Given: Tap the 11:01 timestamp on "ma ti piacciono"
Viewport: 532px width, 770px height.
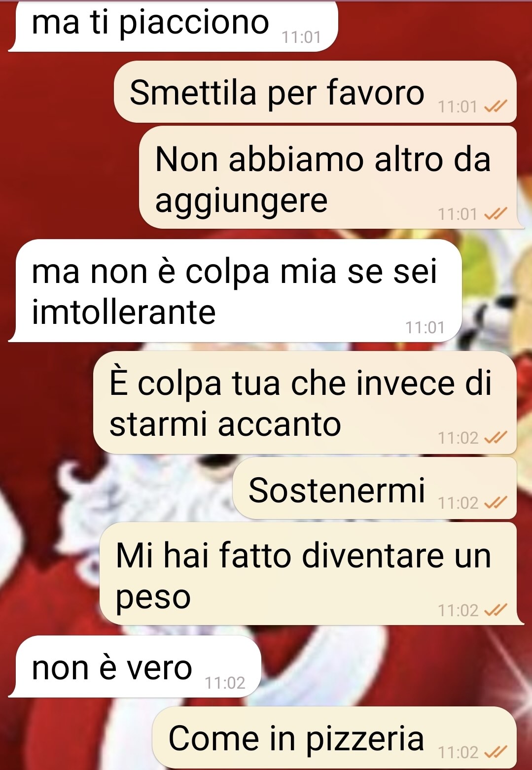Looking at the screenshot, I should click(301, 37).
